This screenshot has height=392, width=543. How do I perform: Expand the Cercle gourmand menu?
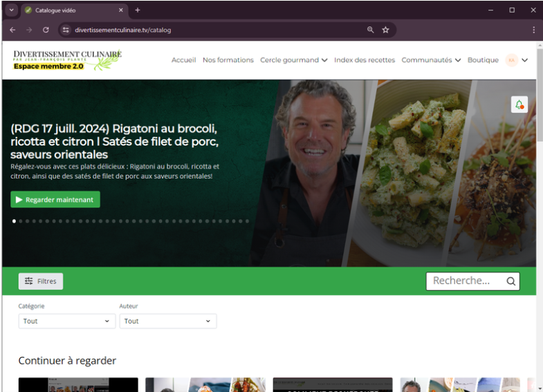[293, 60]
